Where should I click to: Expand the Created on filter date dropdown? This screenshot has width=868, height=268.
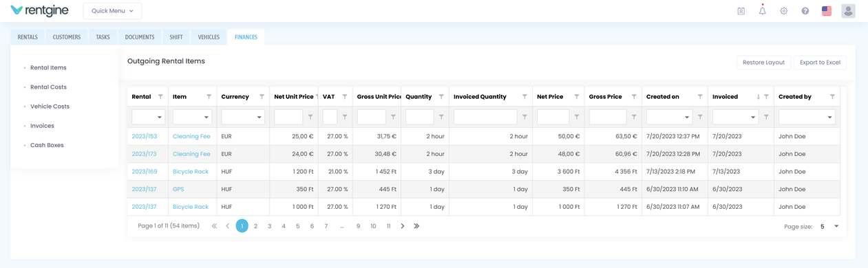coord(686,118)
